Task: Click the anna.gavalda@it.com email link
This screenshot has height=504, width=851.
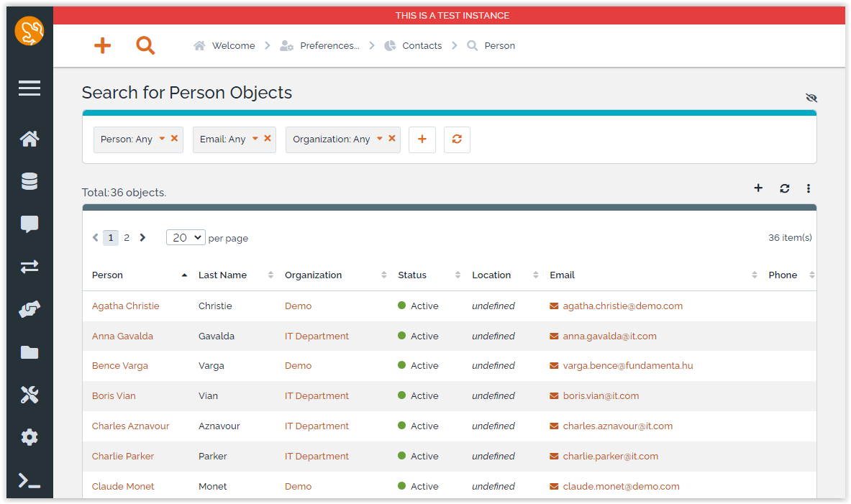Action: (x=609, y=336)
